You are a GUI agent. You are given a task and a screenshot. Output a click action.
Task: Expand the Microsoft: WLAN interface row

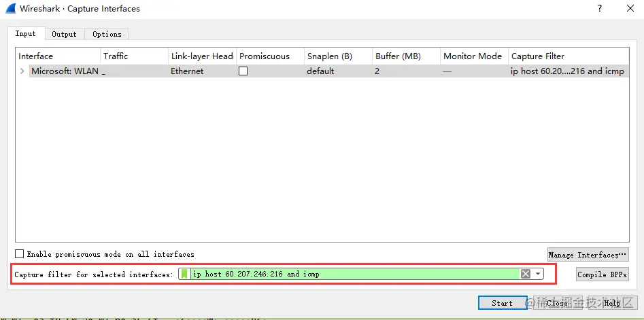(x=22, y=71)
